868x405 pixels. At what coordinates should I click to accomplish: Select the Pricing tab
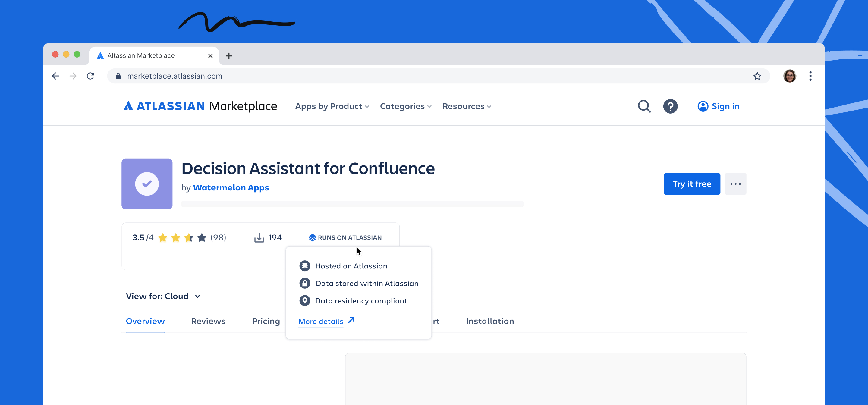(x=266, y=321)
